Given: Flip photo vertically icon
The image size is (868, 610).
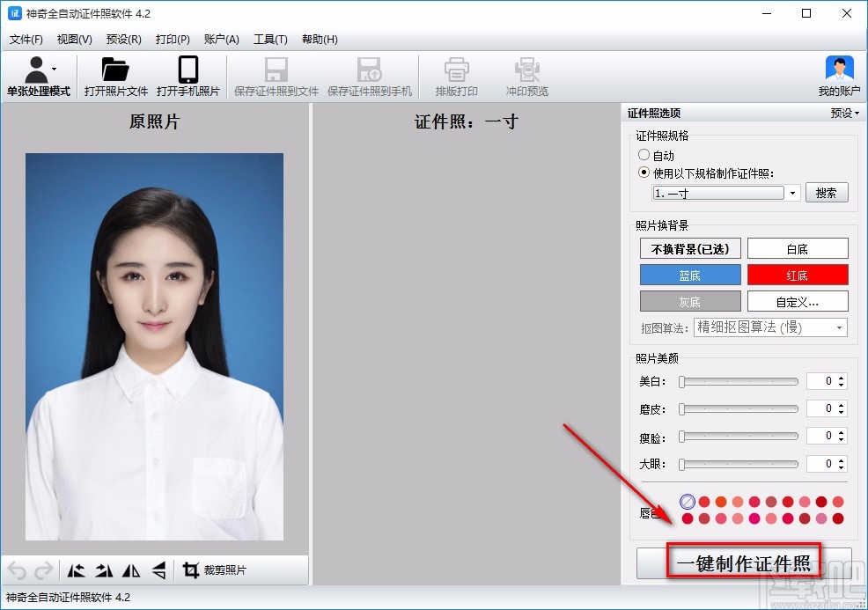Looking at the screenshot, I should [158, 570].
